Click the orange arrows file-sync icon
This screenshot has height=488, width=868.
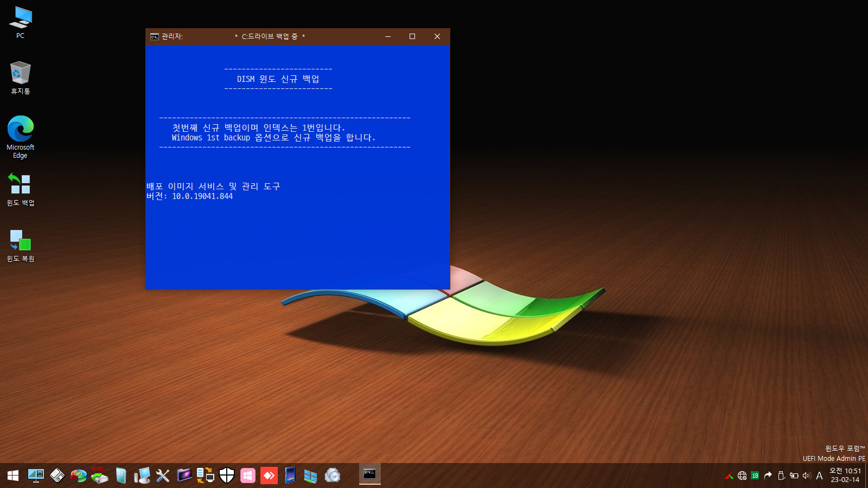pyautogui.click(x=206, y=476)
